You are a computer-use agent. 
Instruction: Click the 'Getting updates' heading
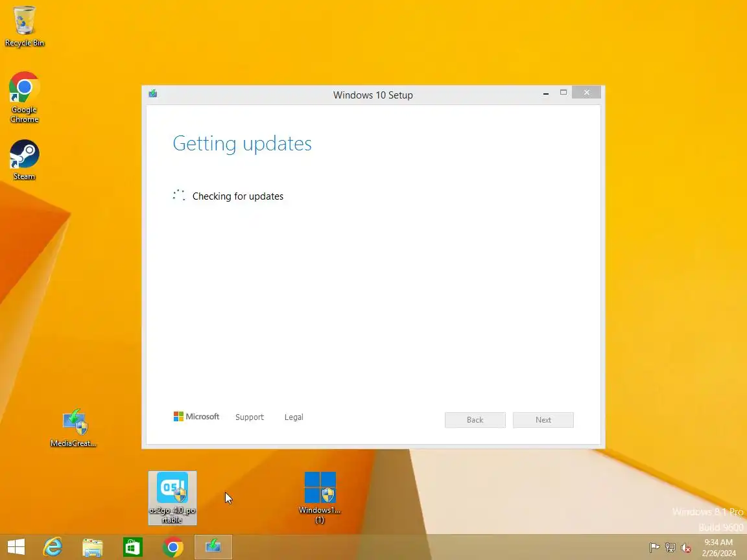coord(242,143)
